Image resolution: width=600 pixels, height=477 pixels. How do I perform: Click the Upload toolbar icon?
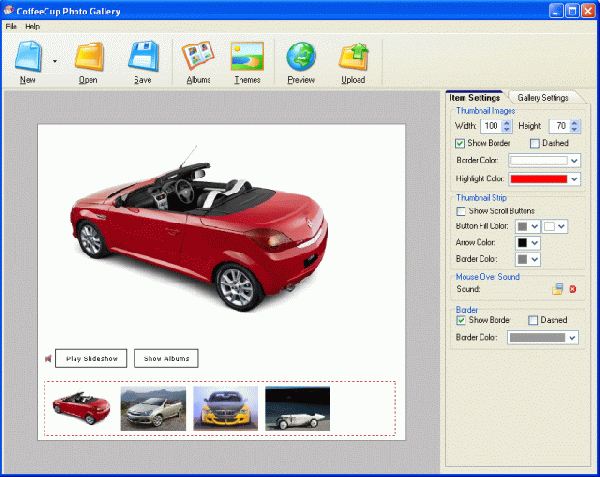click(x=352, y=58)
